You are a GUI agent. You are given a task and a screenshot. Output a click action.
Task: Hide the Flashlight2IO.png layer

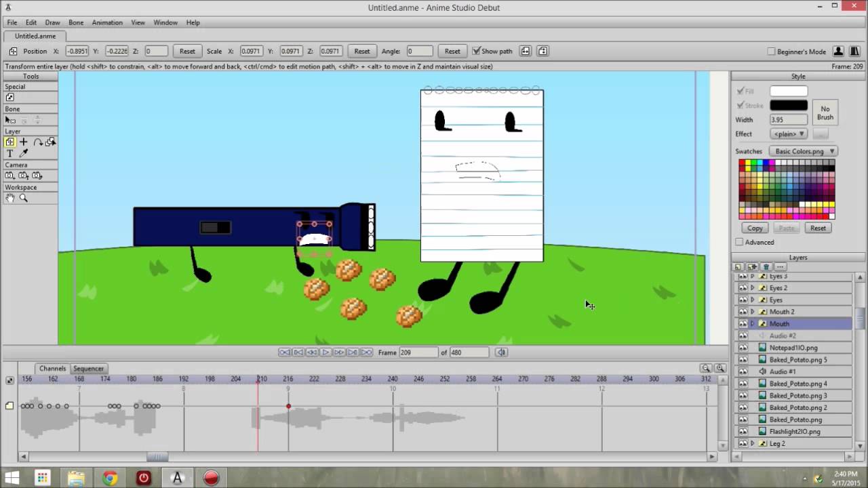[743, 431]
